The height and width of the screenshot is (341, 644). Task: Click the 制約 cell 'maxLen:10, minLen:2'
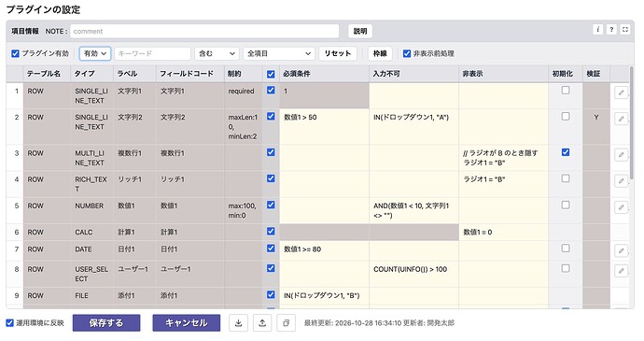click(244, 127)
